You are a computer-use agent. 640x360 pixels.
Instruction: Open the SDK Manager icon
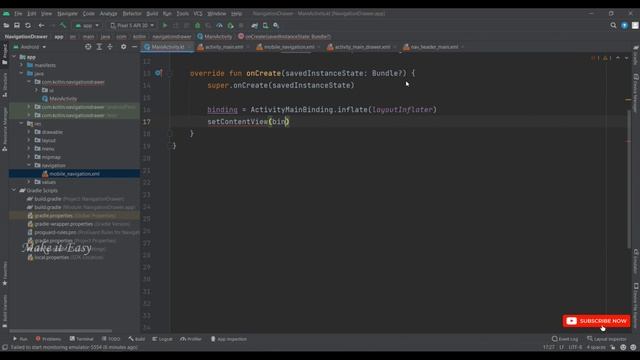point(276,25)
